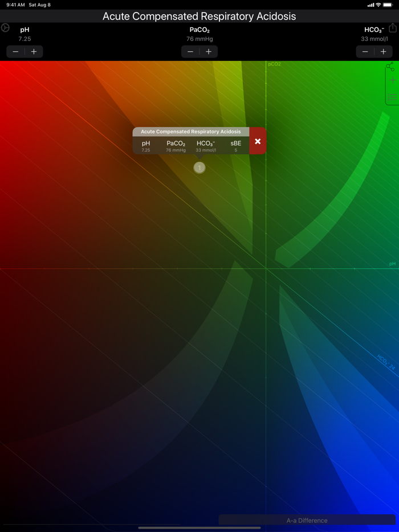This screenshot has width=399, height=532.
Task: Tap the callout title Acute Compensated Respiratory Acidosis
Action: 191,132
